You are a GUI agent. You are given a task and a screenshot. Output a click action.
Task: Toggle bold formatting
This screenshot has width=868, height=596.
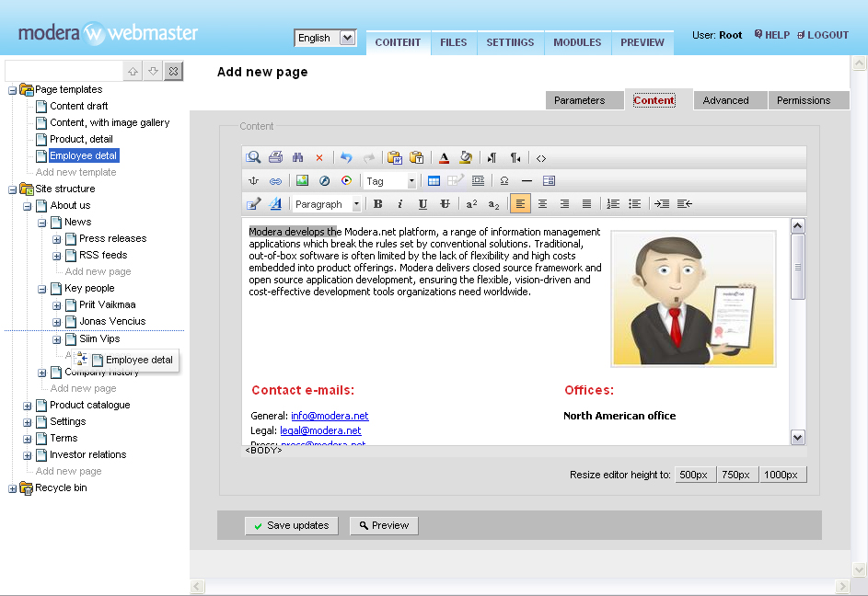tap(378, 203)
